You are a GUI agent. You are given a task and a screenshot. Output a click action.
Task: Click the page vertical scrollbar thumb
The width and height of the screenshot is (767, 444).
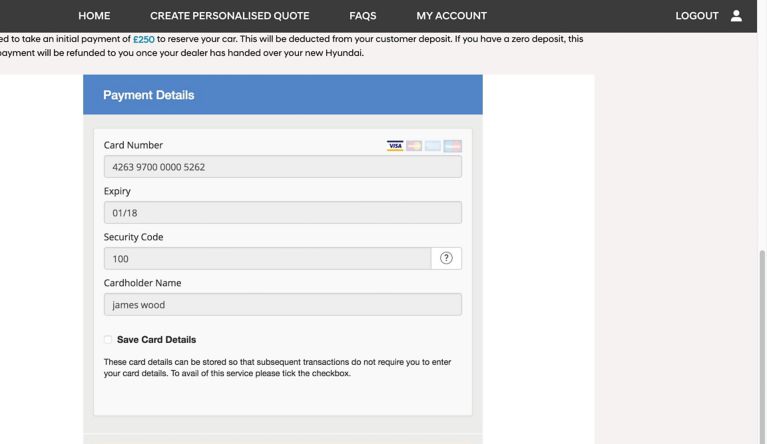click(762, 346)
